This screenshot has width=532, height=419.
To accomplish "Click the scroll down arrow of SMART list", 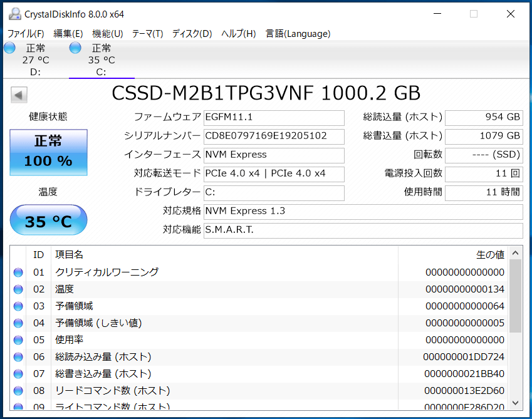I will [x=515, y=403].
